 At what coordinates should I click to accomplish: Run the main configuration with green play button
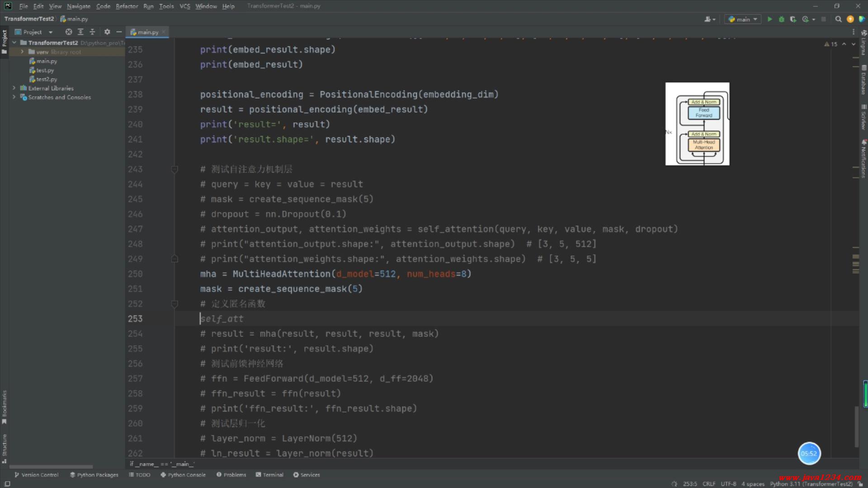(769, 19)
